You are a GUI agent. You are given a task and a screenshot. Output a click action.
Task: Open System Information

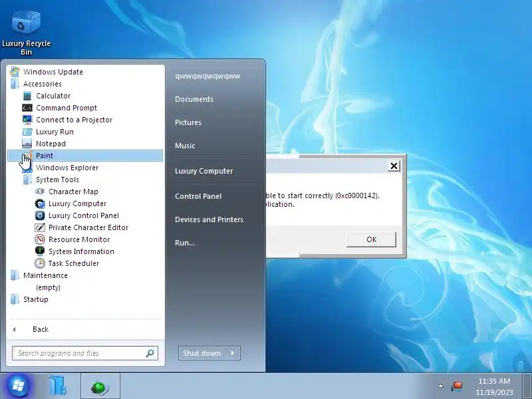pos(81,251)
